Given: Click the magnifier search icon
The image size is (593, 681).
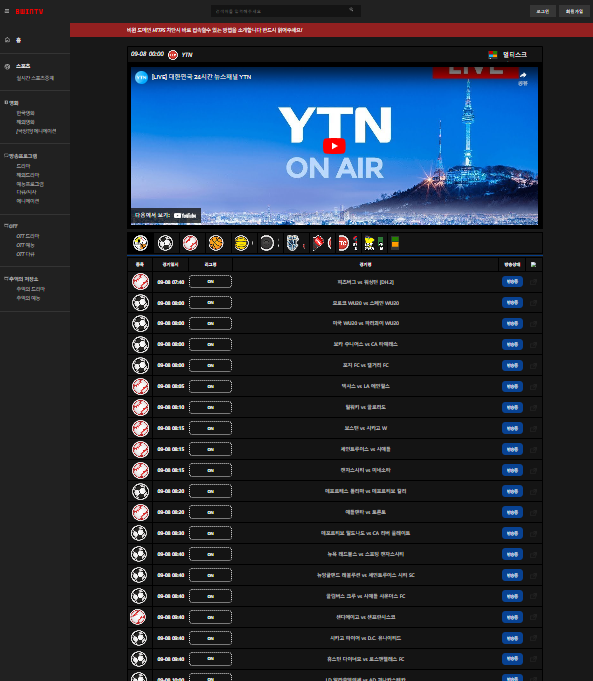Looking at the screenshot, I should pyautogui.click(x=351, y=10).
